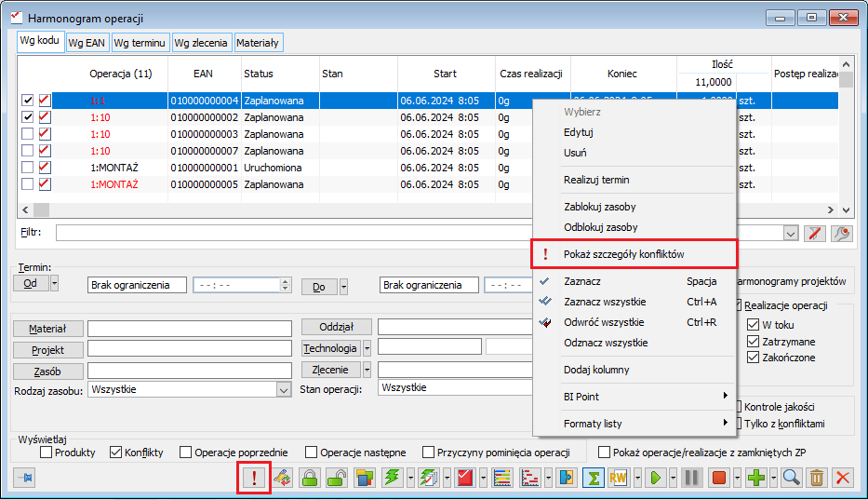This screenshot has width=868, height=500.
Task: Click the Projekt button
Action: click(48, 350)
